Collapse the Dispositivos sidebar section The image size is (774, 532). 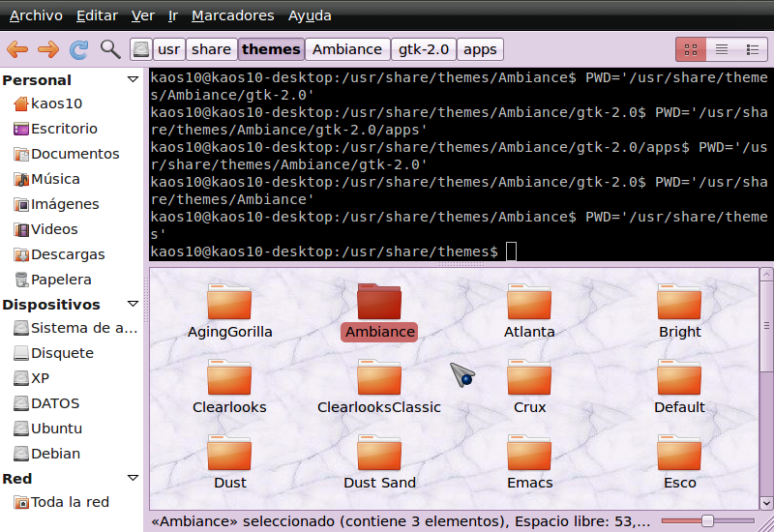coord(134,304)
